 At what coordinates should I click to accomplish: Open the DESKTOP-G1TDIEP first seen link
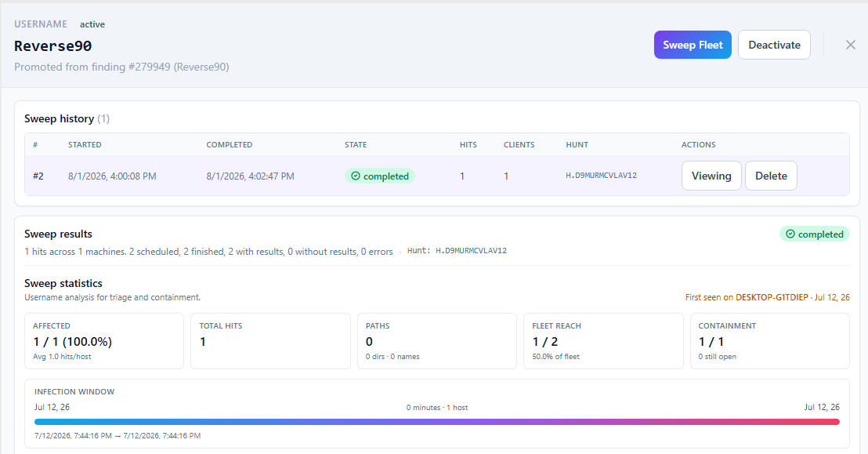pyautogui.click(x=772, y=298)
